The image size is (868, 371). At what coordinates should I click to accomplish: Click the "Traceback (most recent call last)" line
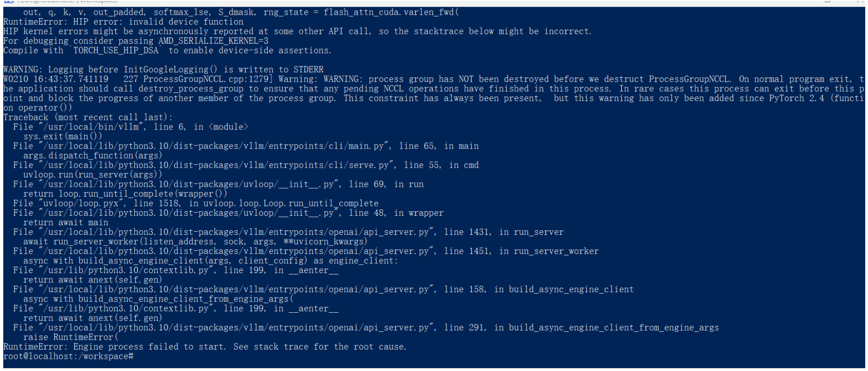pos(88,117)
